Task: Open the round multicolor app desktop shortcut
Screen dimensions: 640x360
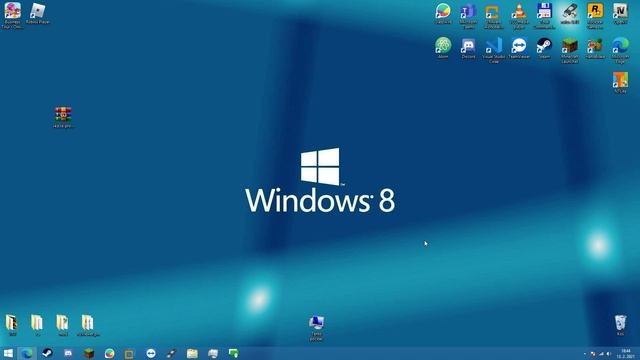Action: [443, 13]
